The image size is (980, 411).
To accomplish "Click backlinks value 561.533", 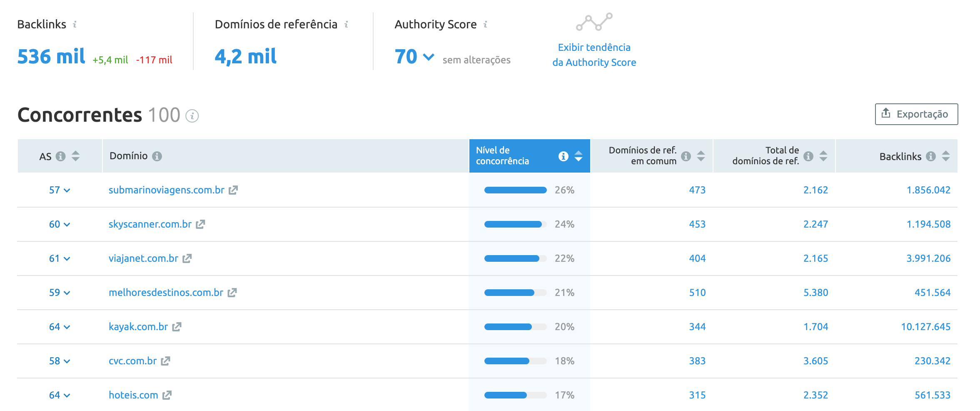I will 933,395.
